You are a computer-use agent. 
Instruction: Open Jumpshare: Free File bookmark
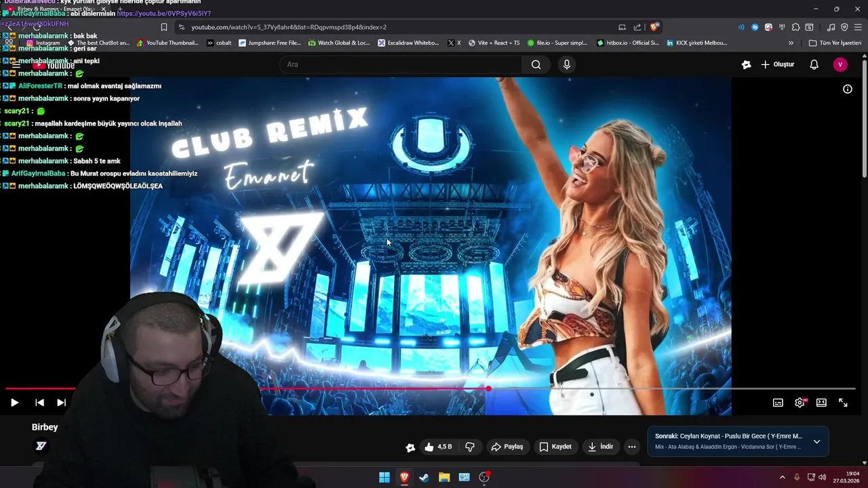pos(269,43)
